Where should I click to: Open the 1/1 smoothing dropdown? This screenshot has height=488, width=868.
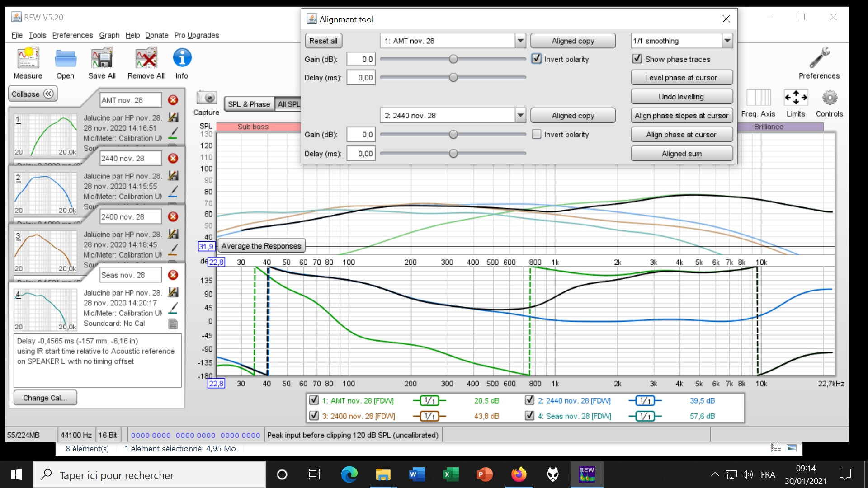pyautogui.click(x=727, y=41)
